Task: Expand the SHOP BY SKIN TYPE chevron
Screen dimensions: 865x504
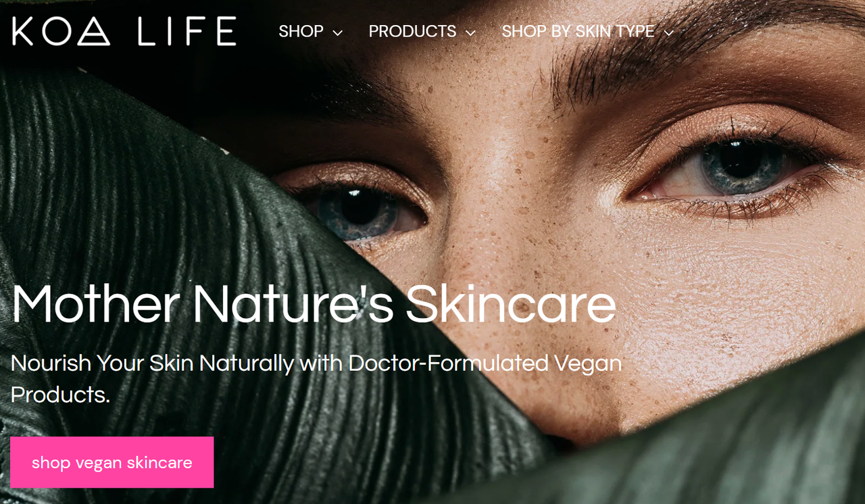Action: point(669,32)
